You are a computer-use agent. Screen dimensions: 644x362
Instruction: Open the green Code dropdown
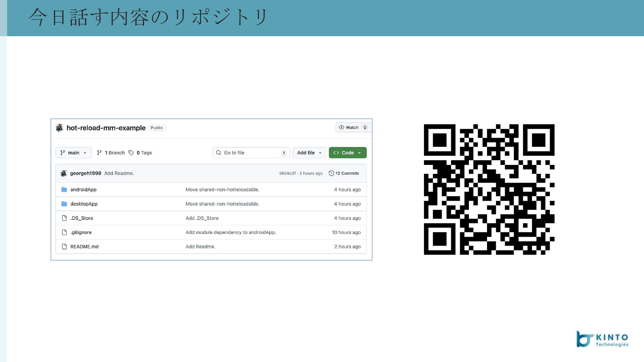347,153
